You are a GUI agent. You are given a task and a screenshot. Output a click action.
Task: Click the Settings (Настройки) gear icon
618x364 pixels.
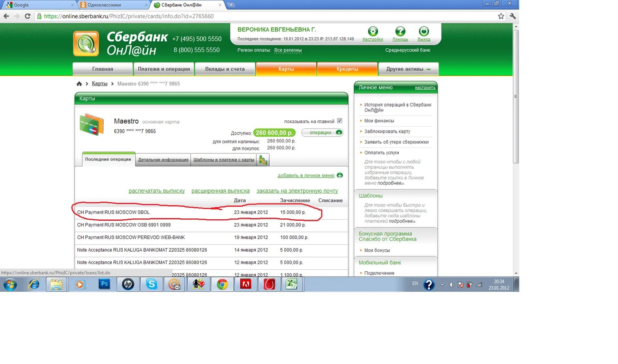point(373,31)
